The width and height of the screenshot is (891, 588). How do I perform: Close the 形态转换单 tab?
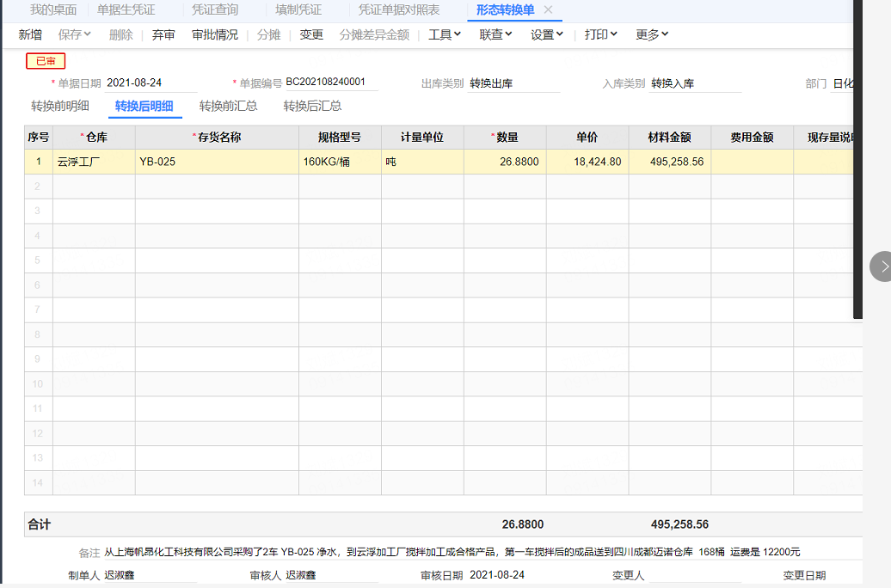point(548,9)
